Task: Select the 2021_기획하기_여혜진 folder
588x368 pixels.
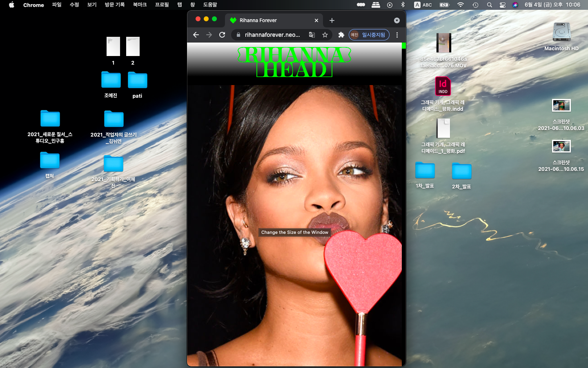Action: pos(114,164)
